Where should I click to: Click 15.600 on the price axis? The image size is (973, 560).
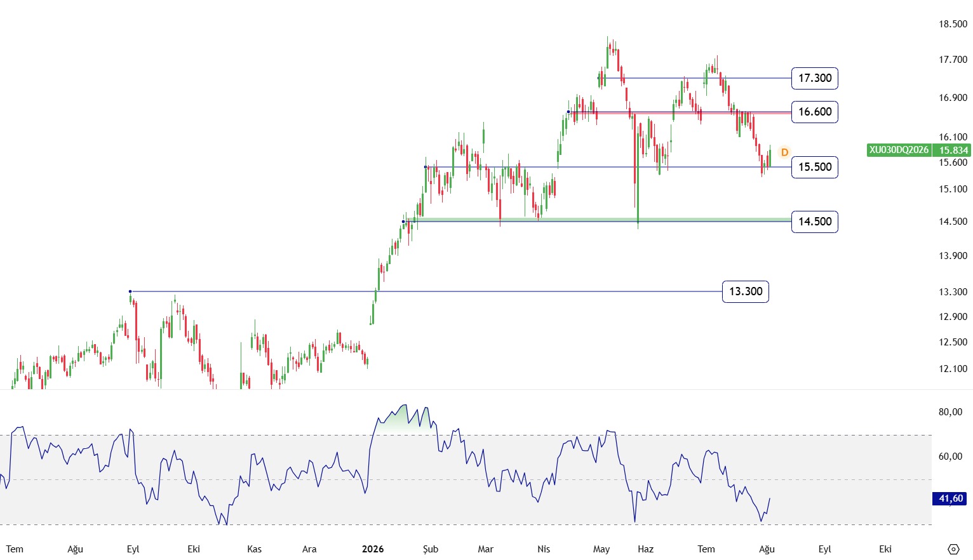pyautogui.click(x=953, y=163)
